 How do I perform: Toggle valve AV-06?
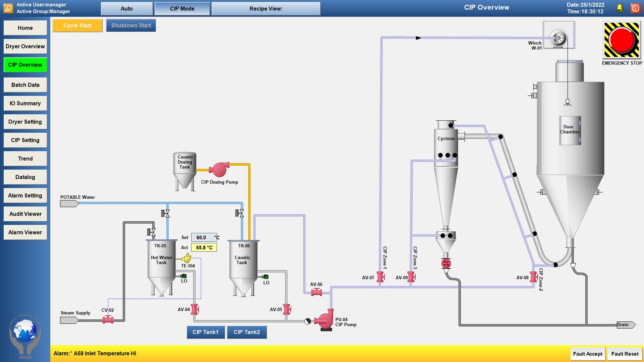(x=316, y=292)
